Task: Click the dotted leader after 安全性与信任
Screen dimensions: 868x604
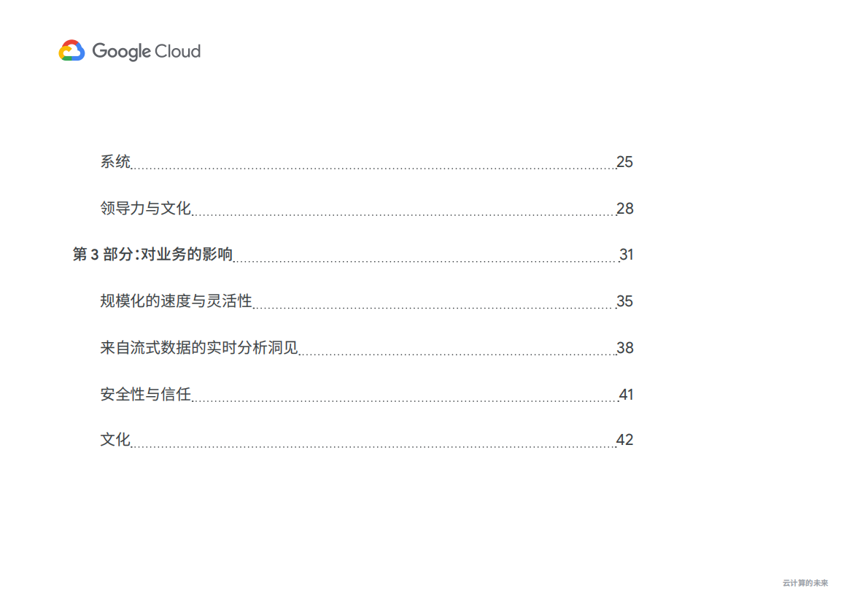Action: tap(405, 400)
